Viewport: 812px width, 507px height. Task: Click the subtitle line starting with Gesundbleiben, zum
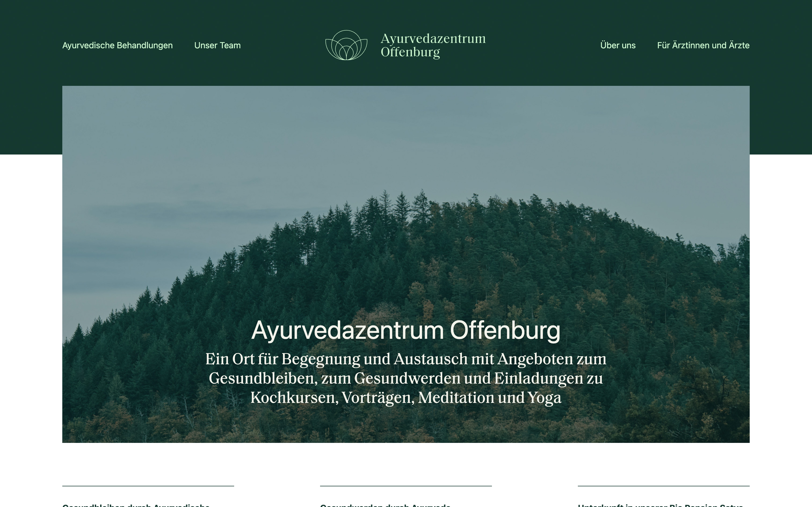(x=406, y=379)
